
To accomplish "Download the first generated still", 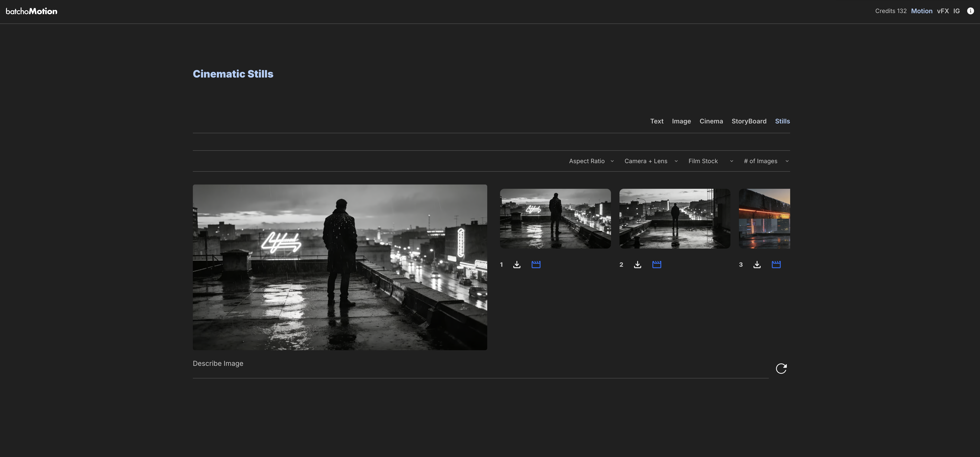I will coord(517,264).
